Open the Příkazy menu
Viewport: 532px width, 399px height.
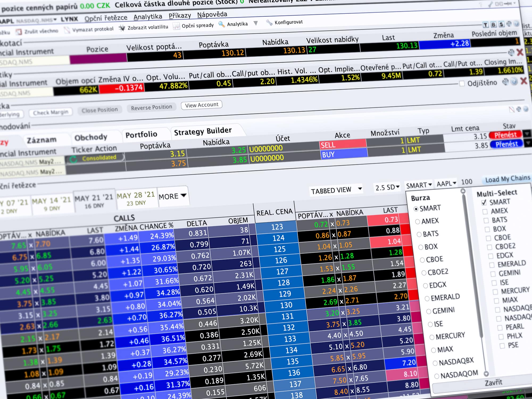180,15
